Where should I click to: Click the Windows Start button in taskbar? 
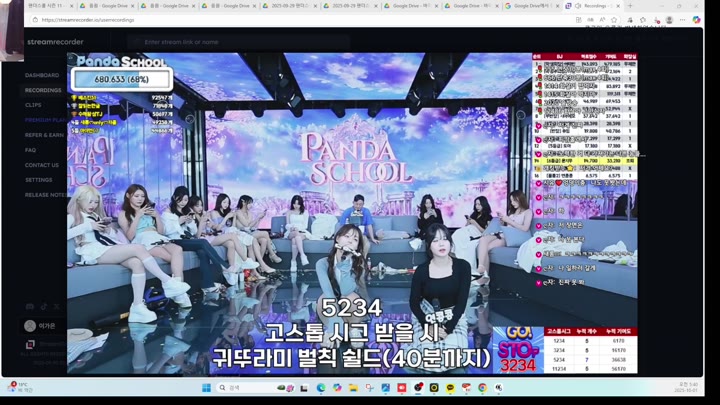pos(205,387)
